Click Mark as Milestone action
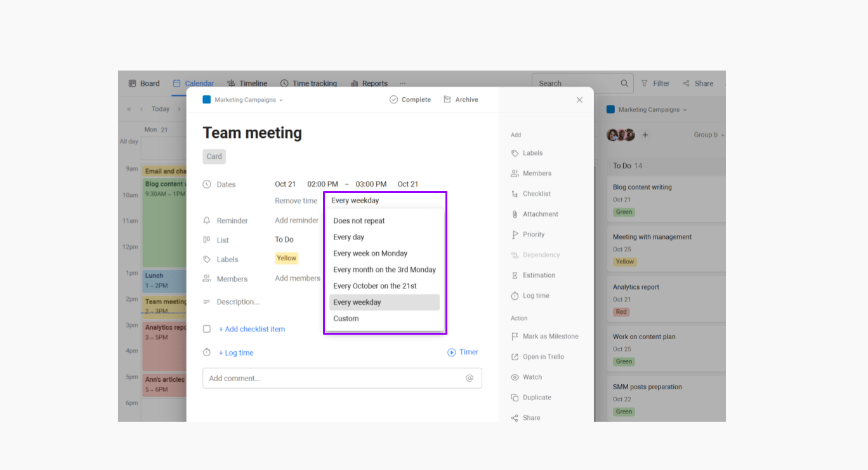This screenshot has width=868, height=470. pyautogui.click(x=549, y=336)
